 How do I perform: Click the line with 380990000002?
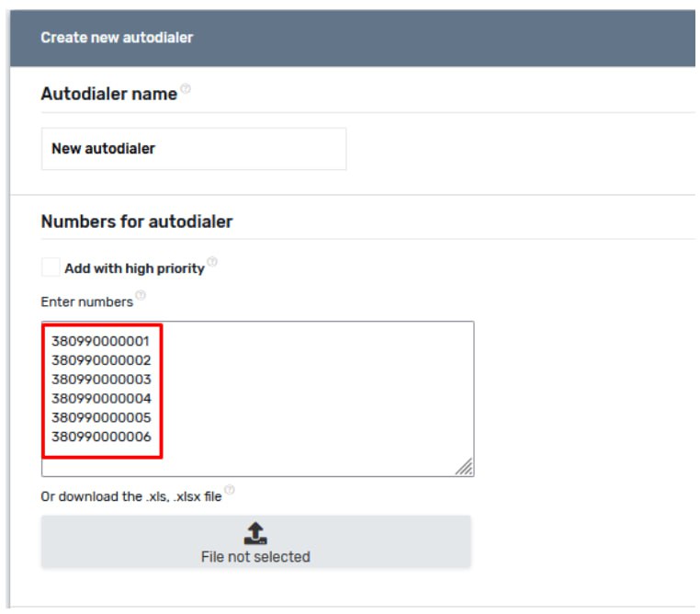101,360
